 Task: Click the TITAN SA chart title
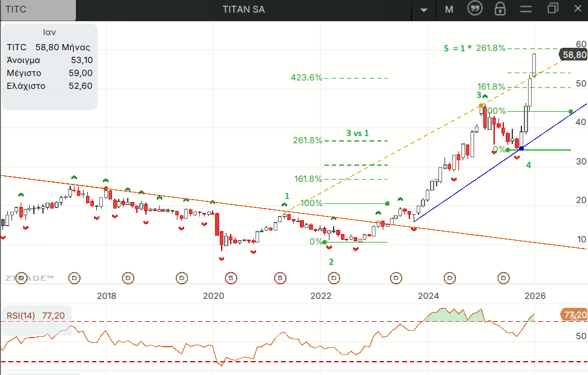[x=243, y=9]
